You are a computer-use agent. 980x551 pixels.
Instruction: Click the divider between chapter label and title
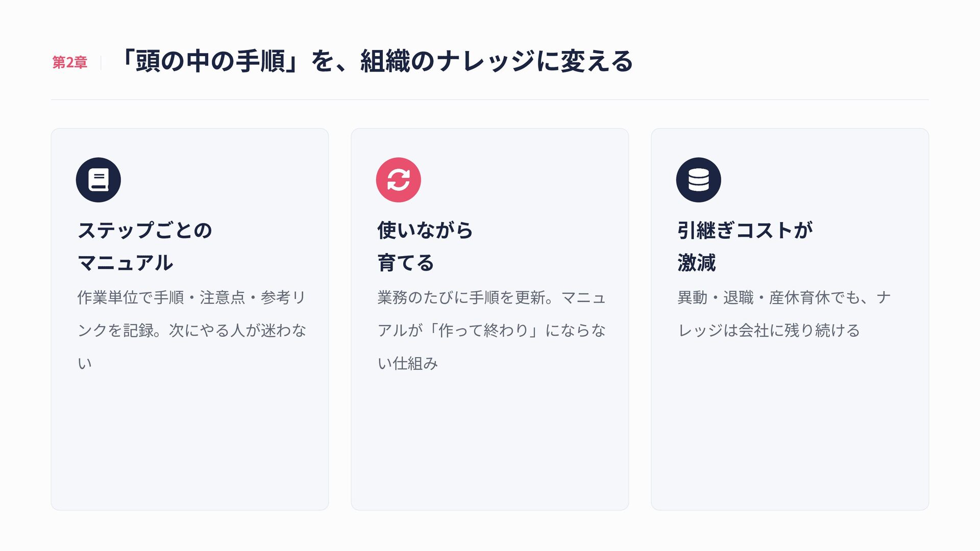pyautogui.click(x=101, y=63)
